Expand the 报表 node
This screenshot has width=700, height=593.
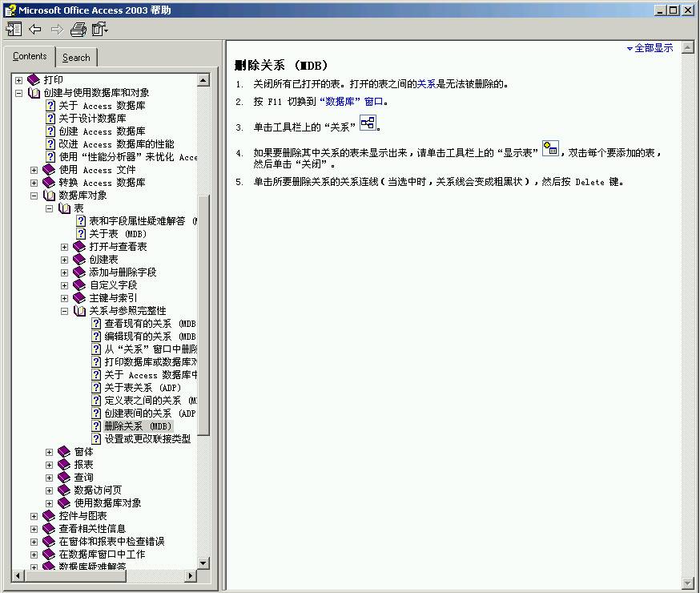(x=49, y=466)
